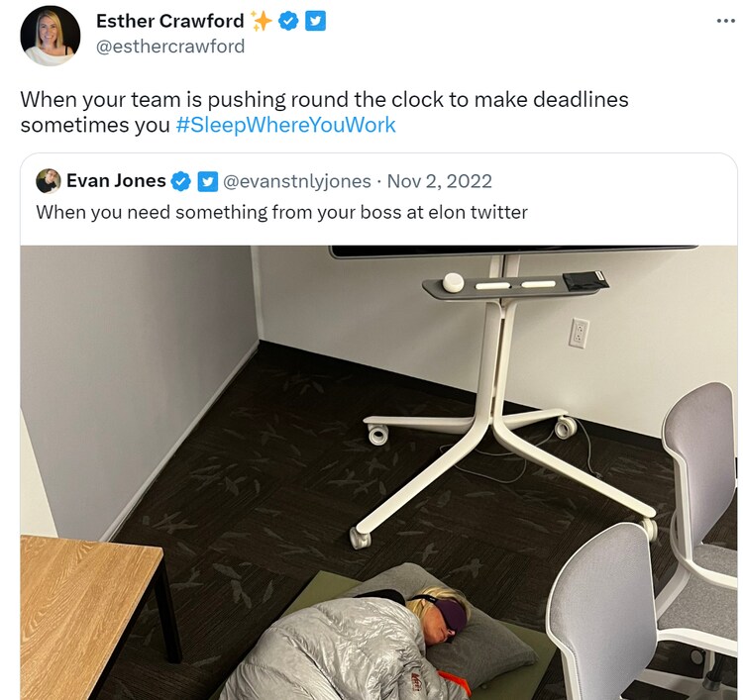Viewport: 743px width, 700px height.
Task: Open Evan Jones's small avatar
Action: click(49, 181)
